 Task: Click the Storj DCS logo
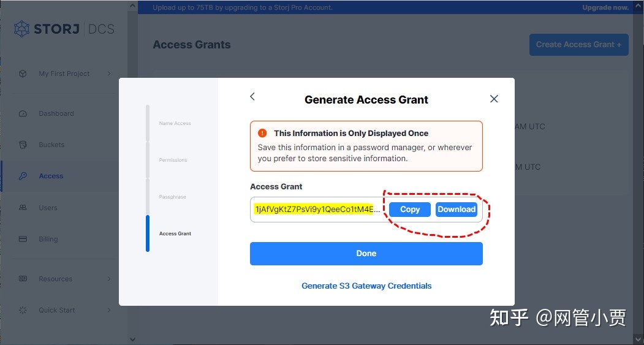coord(64,29)
